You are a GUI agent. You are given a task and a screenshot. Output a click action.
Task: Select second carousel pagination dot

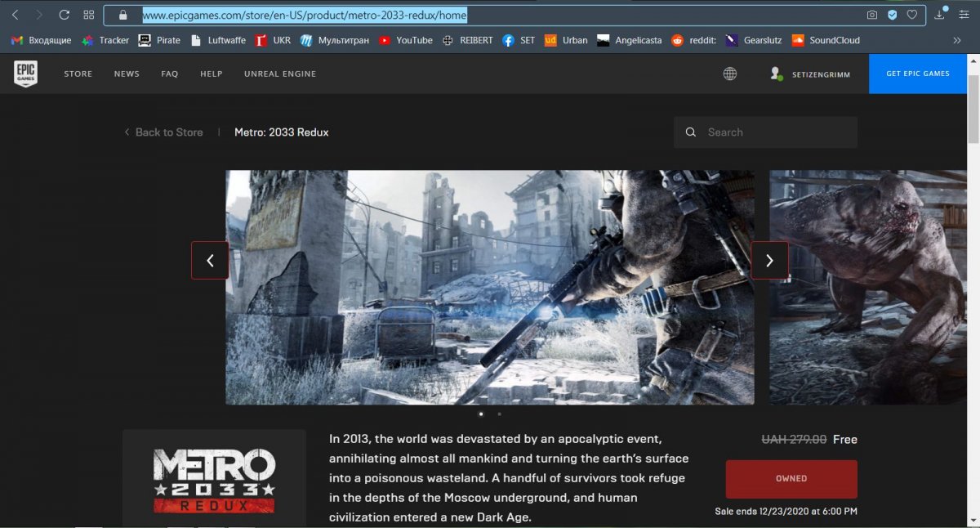499,414
